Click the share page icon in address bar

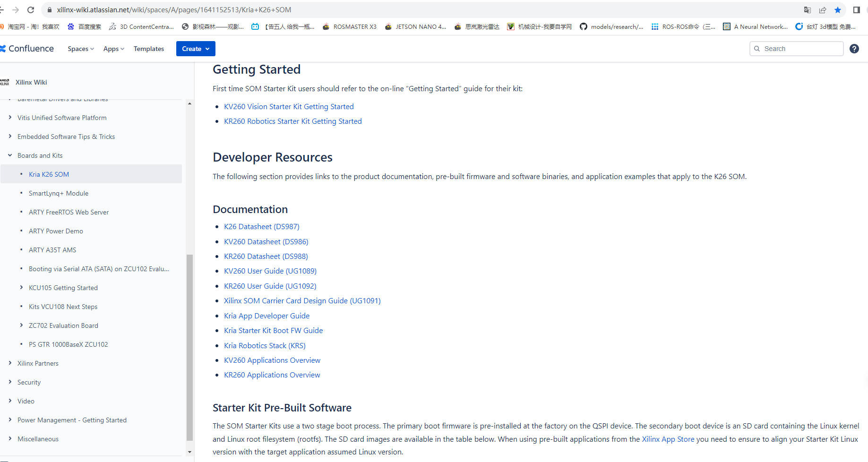[x=823, y=10]
